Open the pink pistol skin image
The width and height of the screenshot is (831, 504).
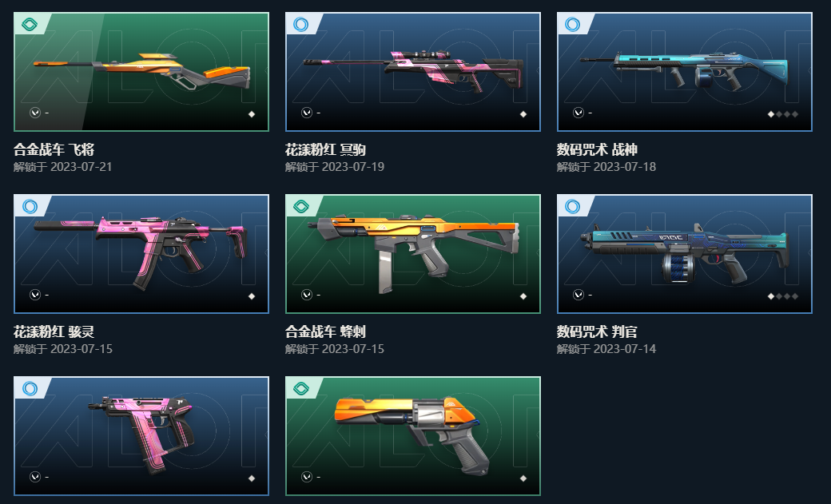[141, 432]
